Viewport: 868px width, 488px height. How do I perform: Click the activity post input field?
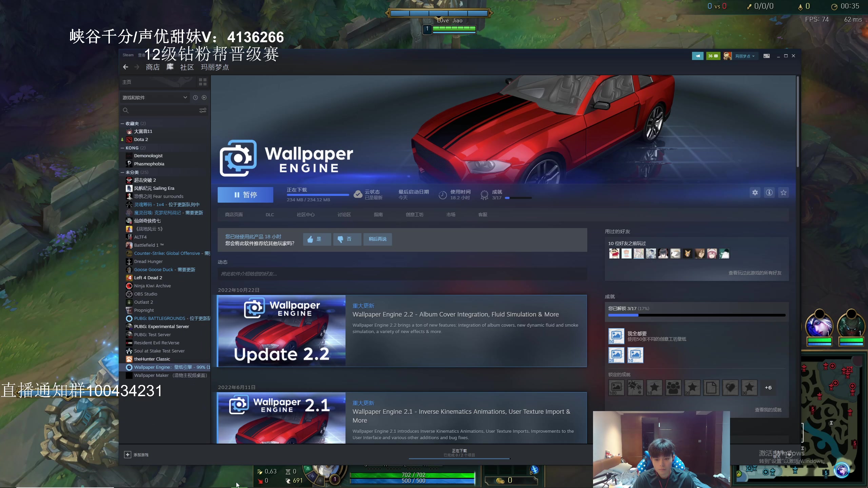coord(402,274)
